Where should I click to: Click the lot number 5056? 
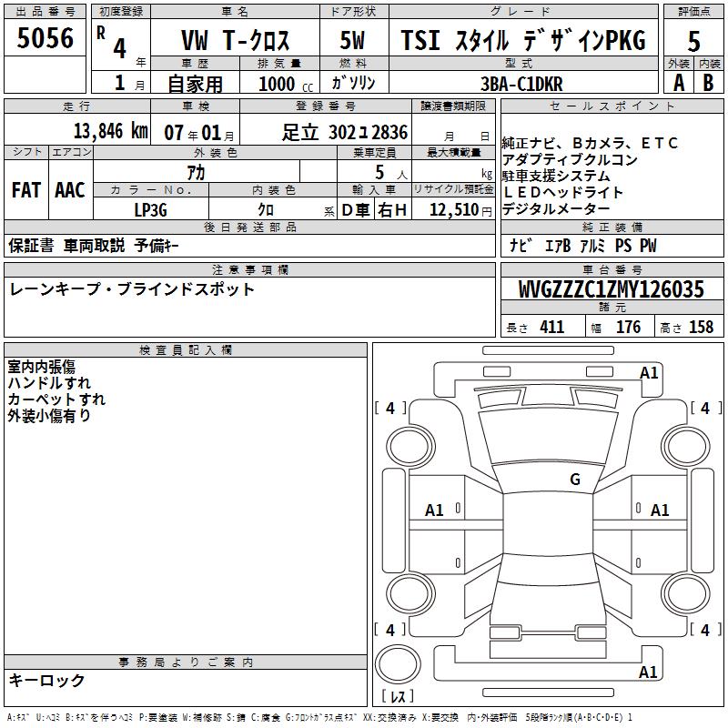(x=45, y=39)
